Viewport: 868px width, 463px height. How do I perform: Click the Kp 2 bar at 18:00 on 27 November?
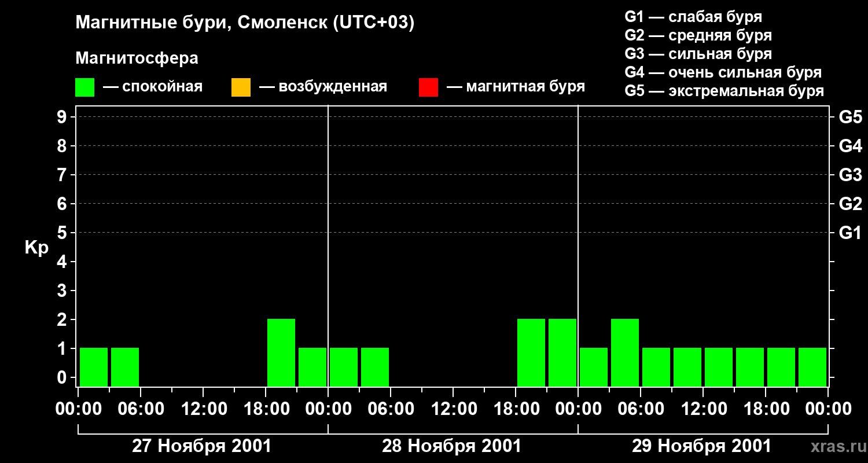coord(281,352)
